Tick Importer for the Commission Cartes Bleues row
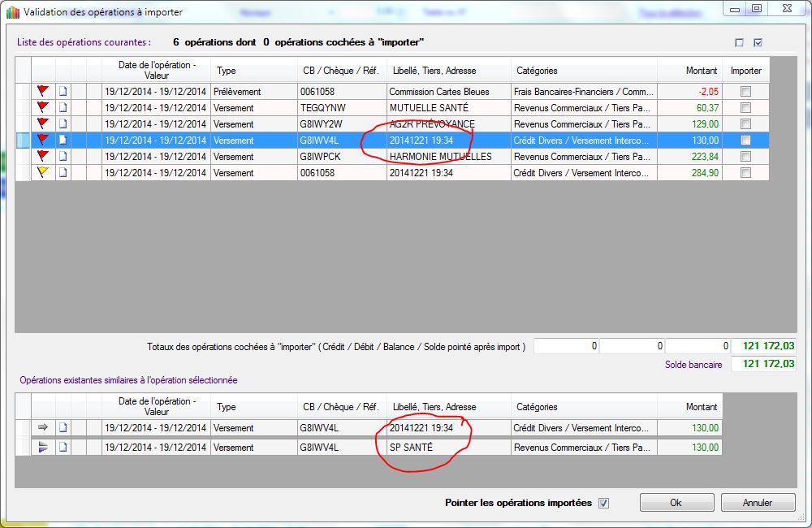 coord(745,92)
